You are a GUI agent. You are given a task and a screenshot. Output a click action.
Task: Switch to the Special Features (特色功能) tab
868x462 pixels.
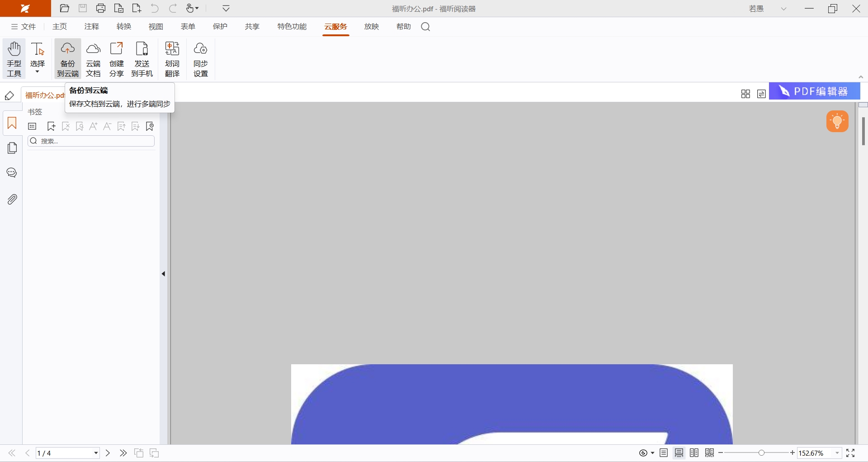coord(292,27)
